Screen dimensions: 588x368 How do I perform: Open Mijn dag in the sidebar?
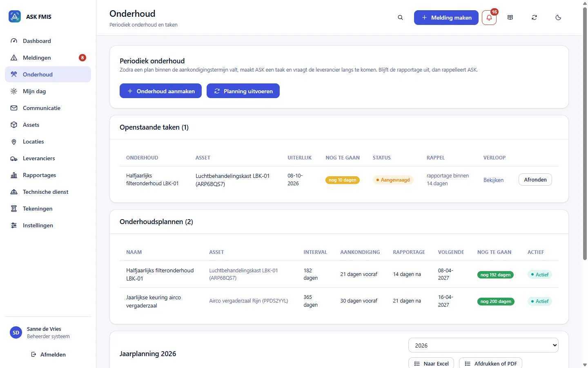coord(48,91)
